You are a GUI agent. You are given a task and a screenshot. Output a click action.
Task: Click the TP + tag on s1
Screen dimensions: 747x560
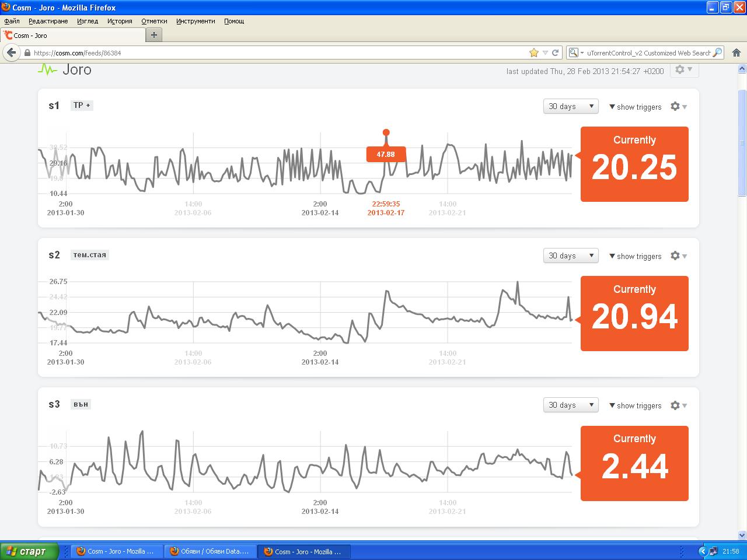tap(82, 106)
